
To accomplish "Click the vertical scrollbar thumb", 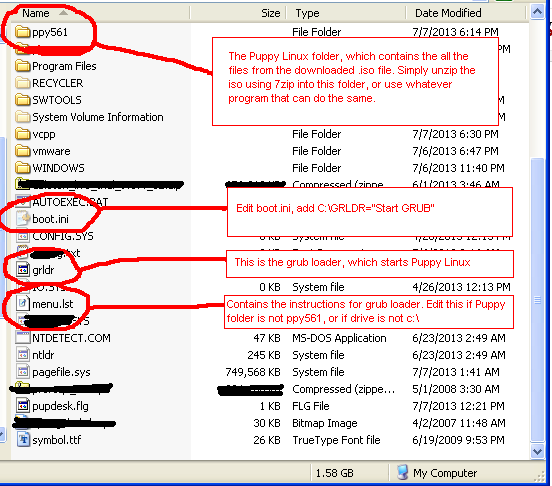I will coord(537,300).
